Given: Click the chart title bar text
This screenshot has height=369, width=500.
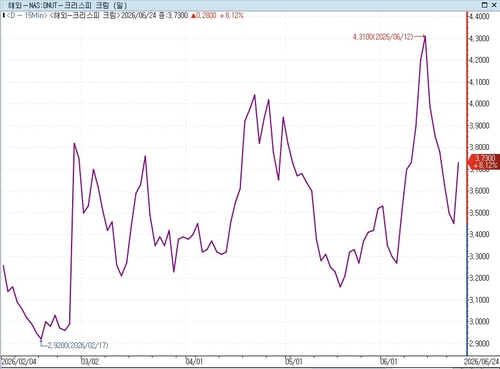Looking at the screenshot, I should click(67, 5).
